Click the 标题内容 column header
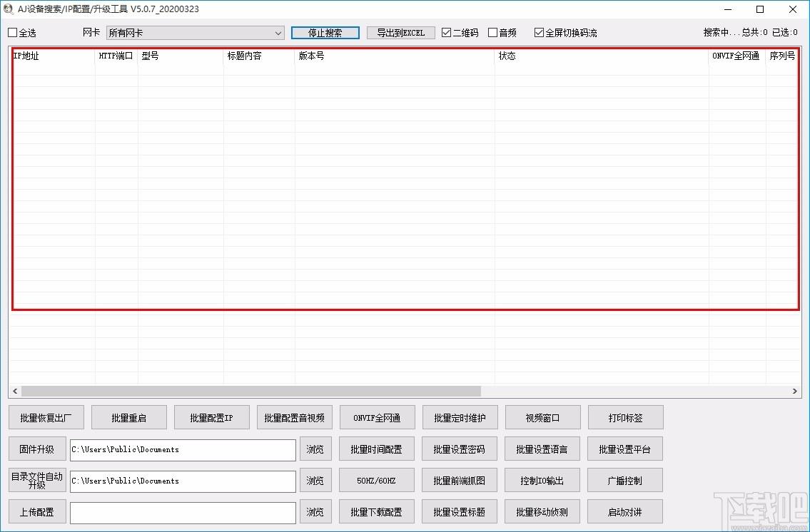810x532 pixels. (259, 56)
